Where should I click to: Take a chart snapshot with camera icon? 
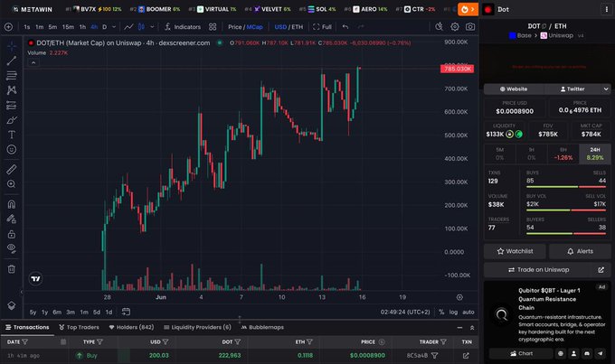tap(470, 26)
